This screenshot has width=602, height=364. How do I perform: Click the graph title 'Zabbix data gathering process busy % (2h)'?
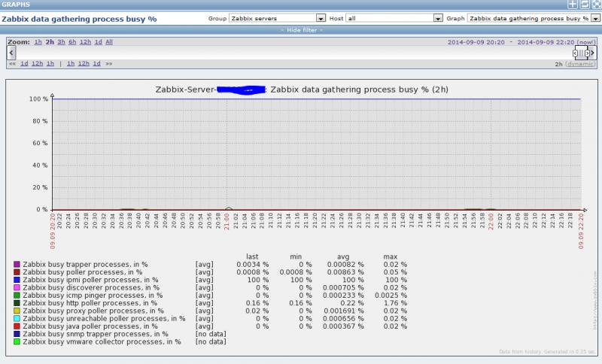tap(359, 89)
